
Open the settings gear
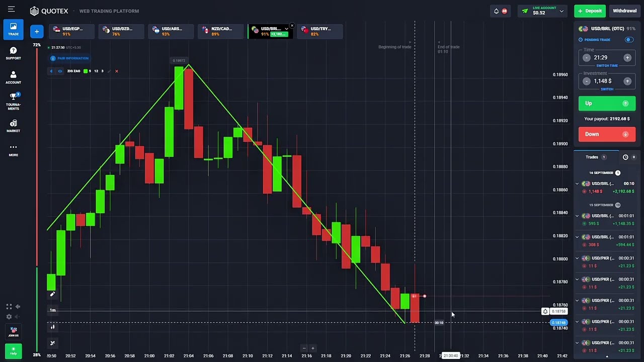click(x=9, y=317)
